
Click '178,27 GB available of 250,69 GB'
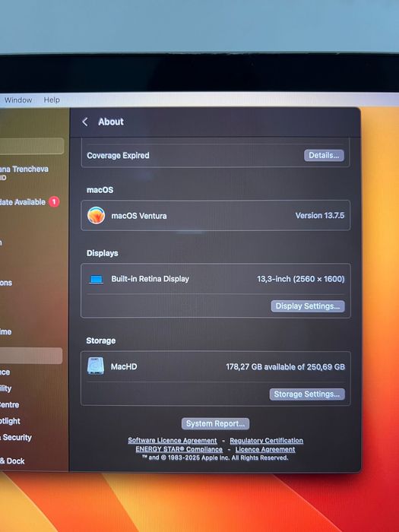pos(285,367)
